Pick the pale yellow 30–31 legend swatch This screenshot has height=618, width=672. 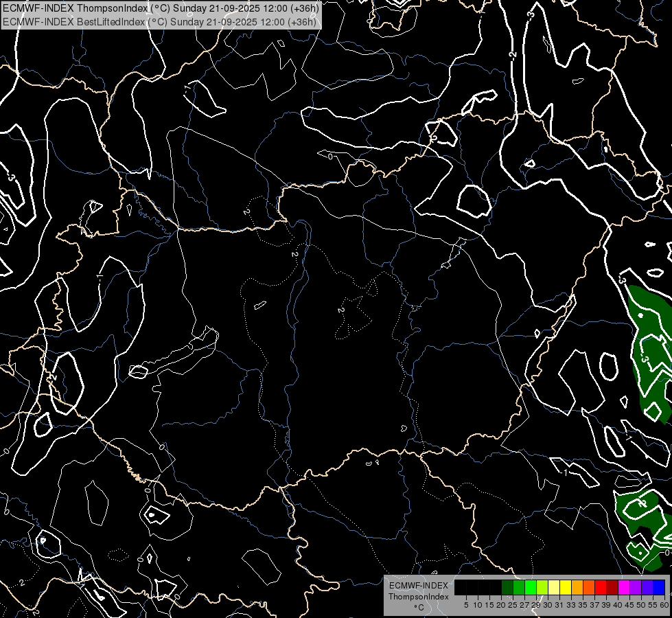pos(553,588)
